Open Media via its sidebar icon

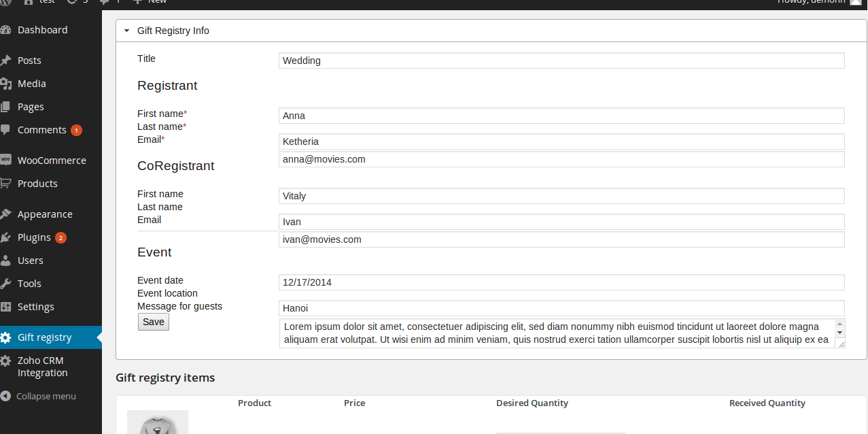click(x=6, y=84)
